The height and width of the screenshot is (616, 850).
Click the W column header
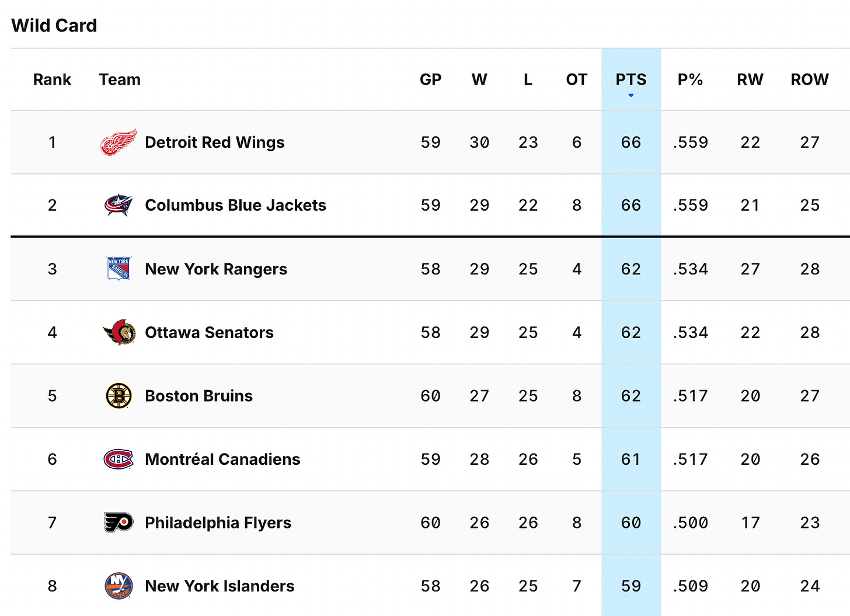[x=479, y=79]
